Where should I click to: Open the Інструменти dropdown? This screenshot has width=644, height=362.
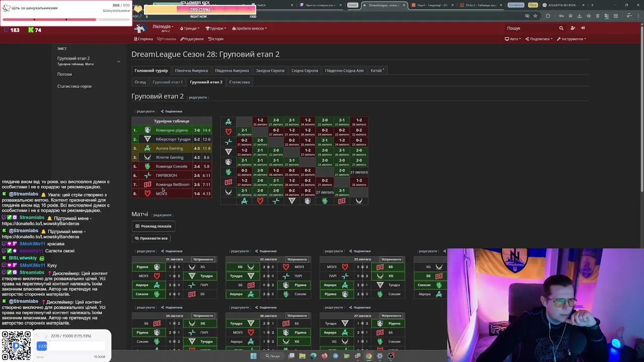(572, 39)
